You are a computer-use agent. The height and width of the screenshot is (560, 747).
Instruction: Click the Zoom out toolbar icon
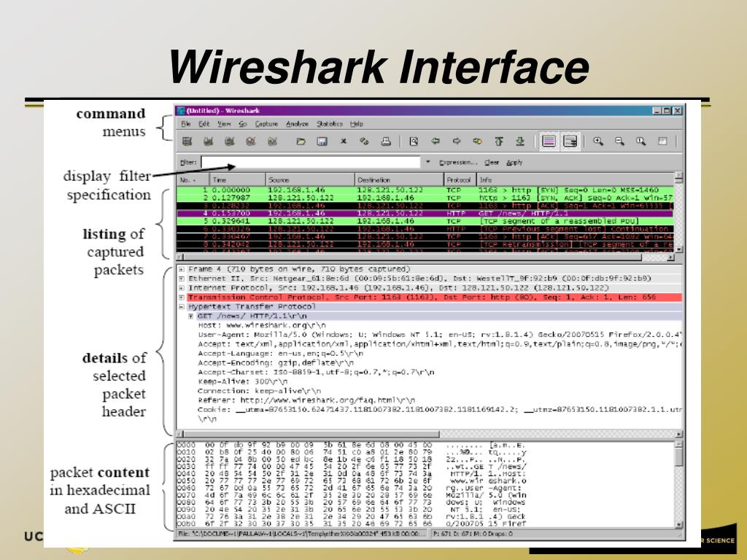point(619,141)
